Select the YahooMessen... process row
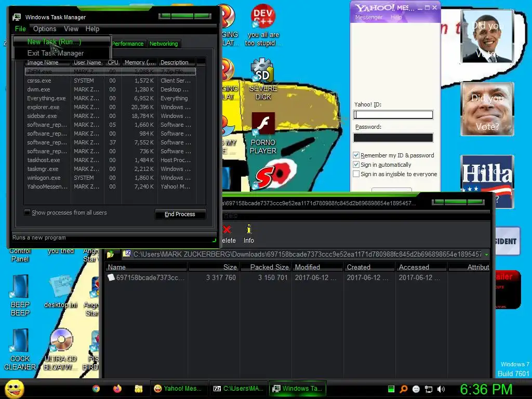 coord(110,187)
